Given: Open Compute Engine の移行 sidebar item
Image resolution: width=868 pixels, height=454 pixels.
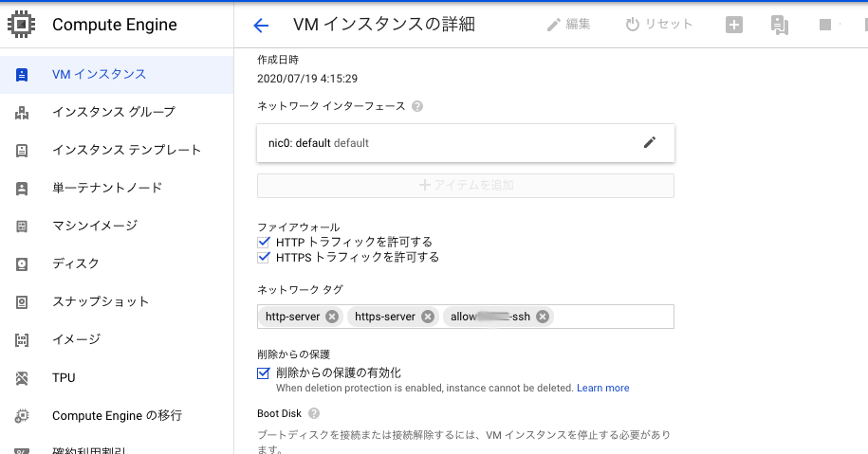Looking at the screenshot, I should 117,416.
